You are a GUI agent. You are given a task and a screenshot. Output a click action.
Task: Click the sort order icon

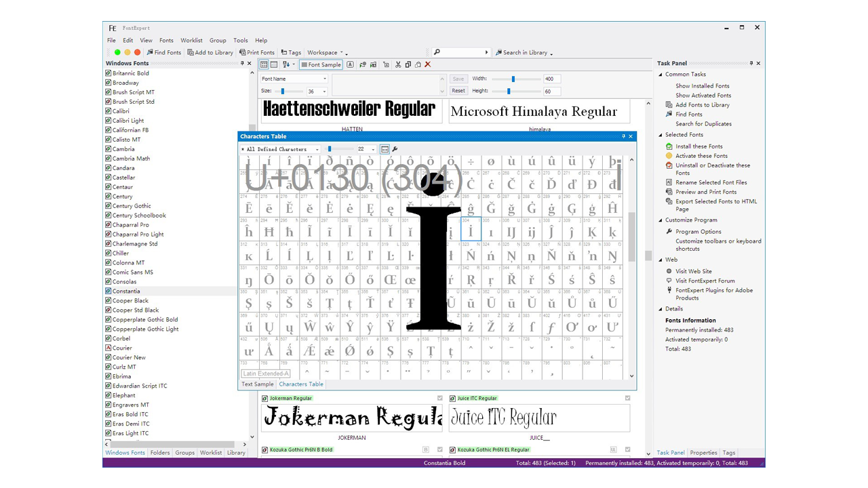[x=286, y=64]
